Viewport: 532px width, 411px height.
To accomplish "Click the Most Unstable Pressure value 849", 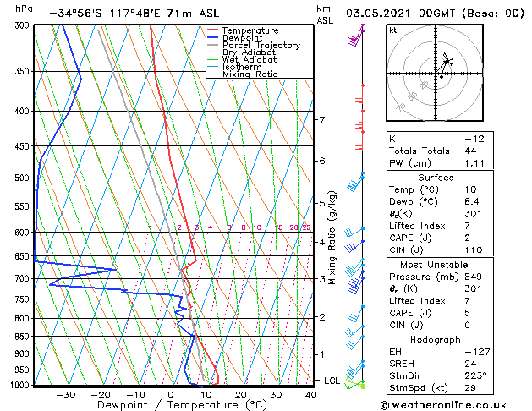I will point(474,277).
